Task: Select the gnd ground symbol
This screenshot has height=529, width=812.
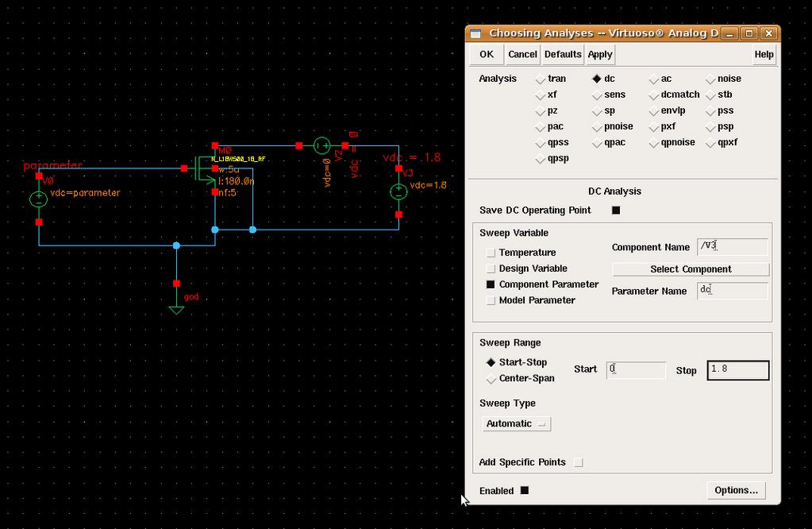Action: (x=176, y=310)
